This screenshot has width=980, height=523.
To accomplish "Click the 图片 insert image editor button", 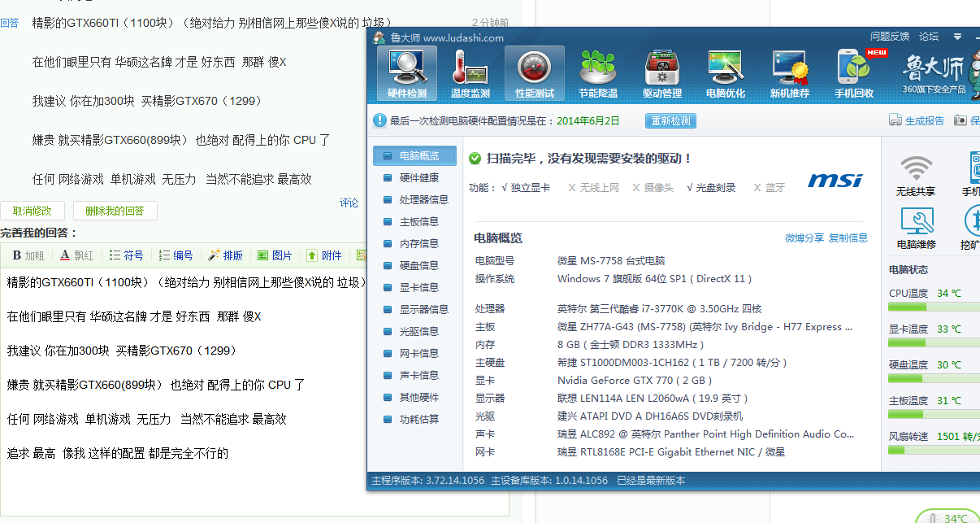I will click(275, 255).
